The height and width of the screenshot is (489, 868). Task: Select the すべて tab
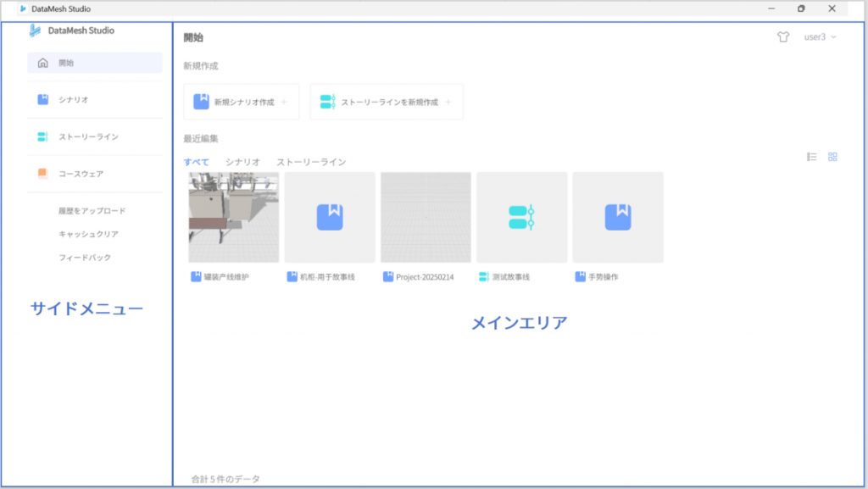197,162
